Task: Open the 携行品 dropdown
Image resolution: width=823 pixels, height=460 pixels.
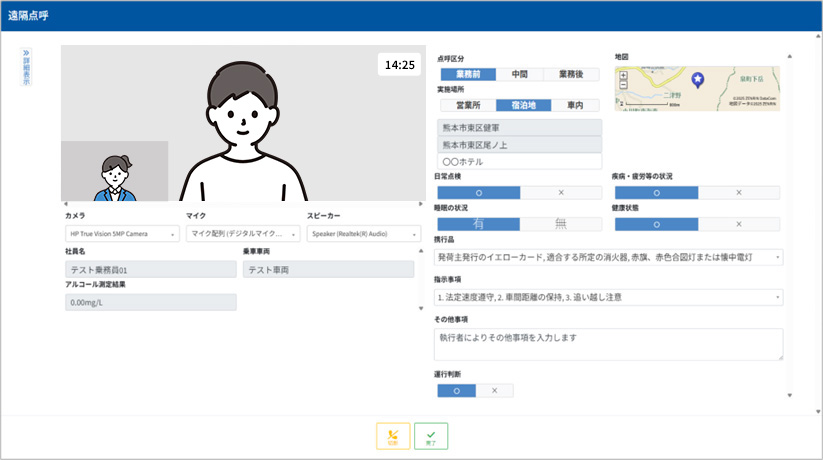Action: click(609, 257)
